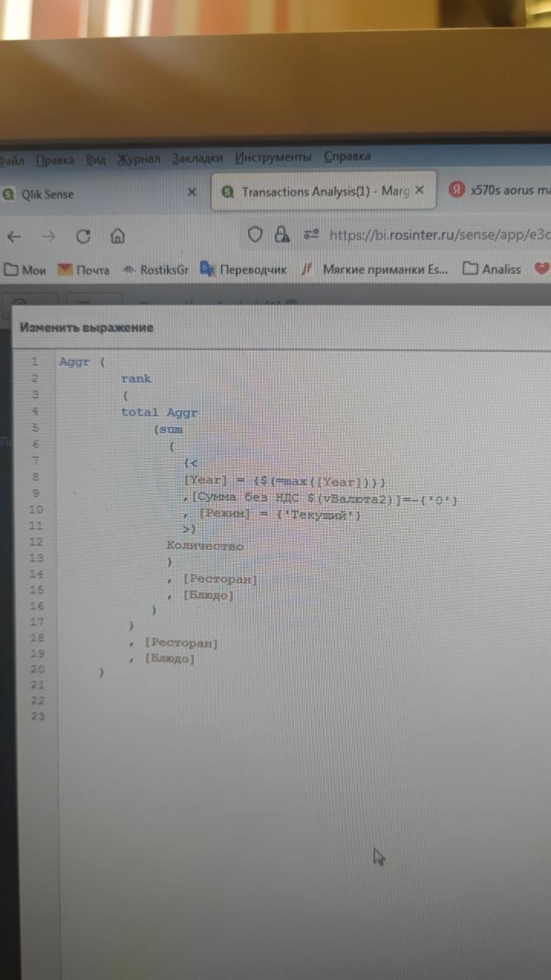Viewport: 551px width, 980px height.
Task: Open the Правка menu
Action: pos(55,160)
